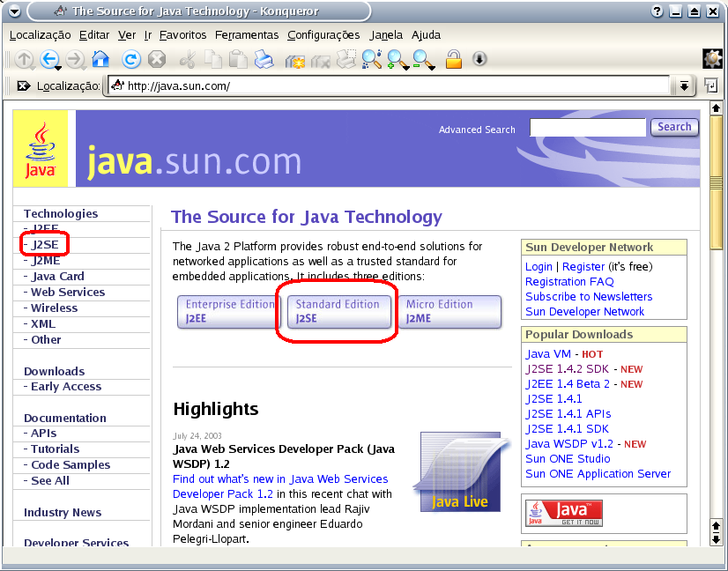This screenshot has height=571, width=728.
Task: Click the Cut scissors icon
Action: pyautogui.click(x=188, y=59)
